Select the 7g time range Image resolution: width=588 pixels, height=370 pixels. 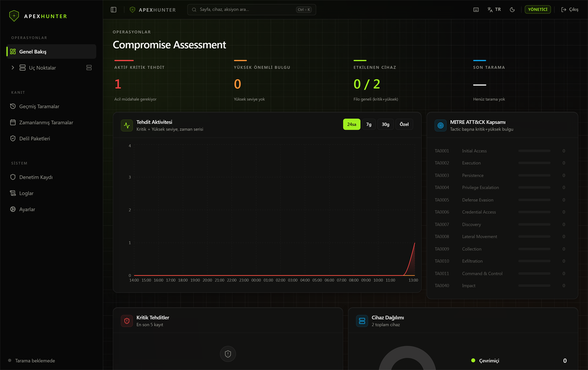point(369,125)
